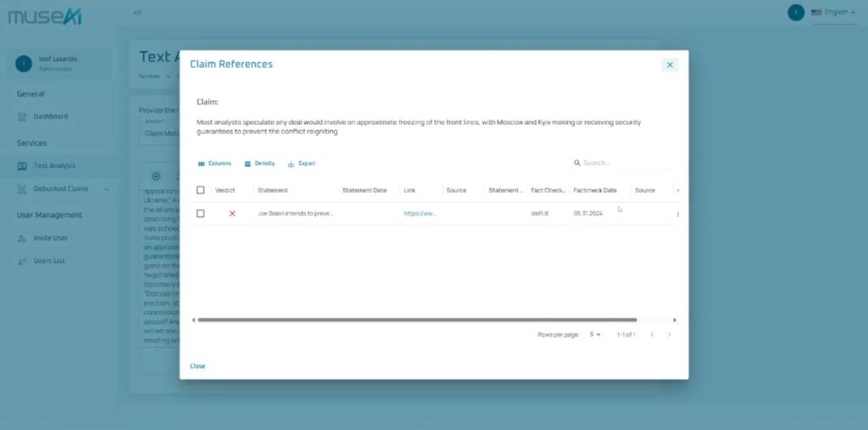The height and width of the screenshot is (430, 868).
Task: Open the Columns selector
Action: tap(214, 164)
